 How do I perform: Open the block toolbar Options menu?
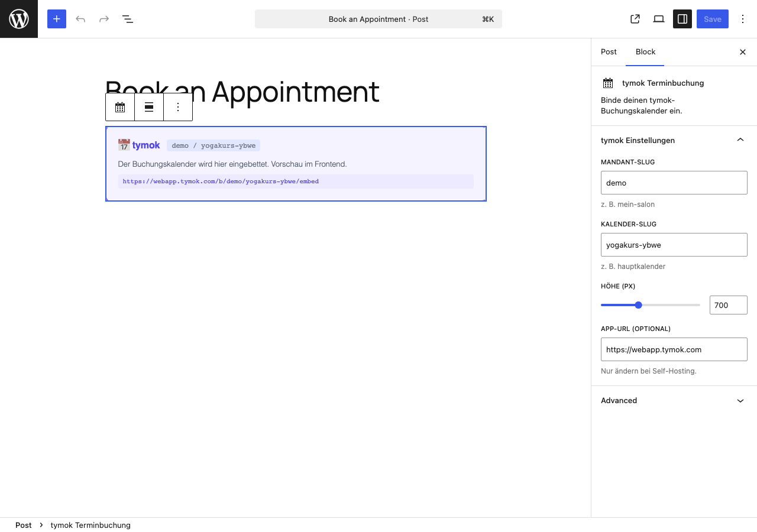(x=178, y=107)
